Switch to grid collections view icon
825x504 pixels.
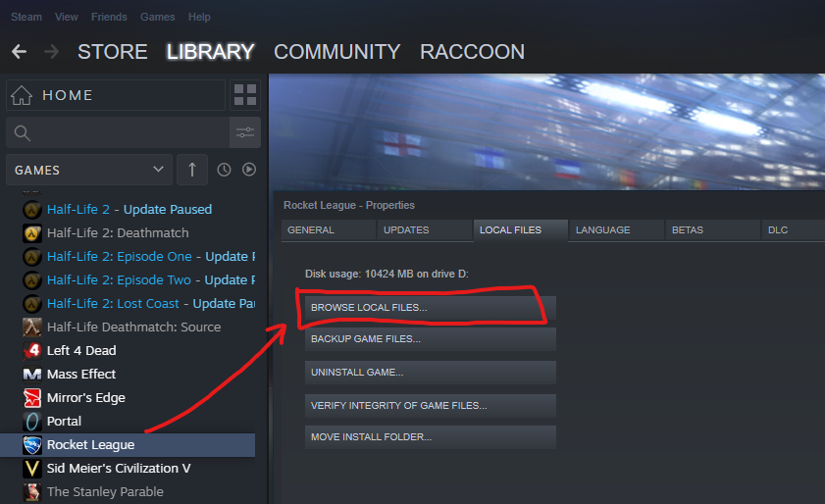[245, 95]
